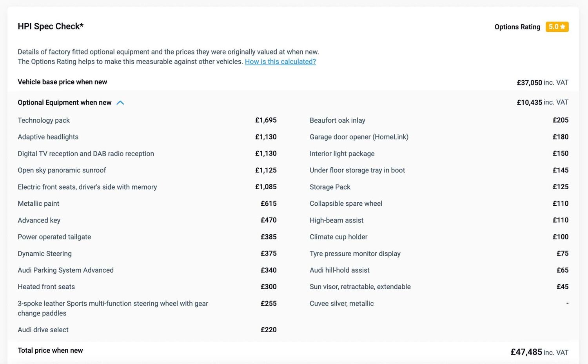Click the 'Total price when new' label
The width and height of the screenshot is (588, 364).
tap(50, 350)
